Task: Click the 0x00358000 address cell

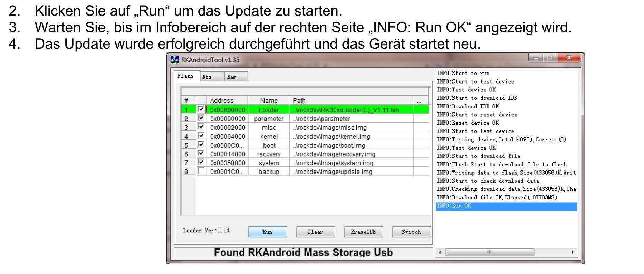Action: (x=228, y=163)
